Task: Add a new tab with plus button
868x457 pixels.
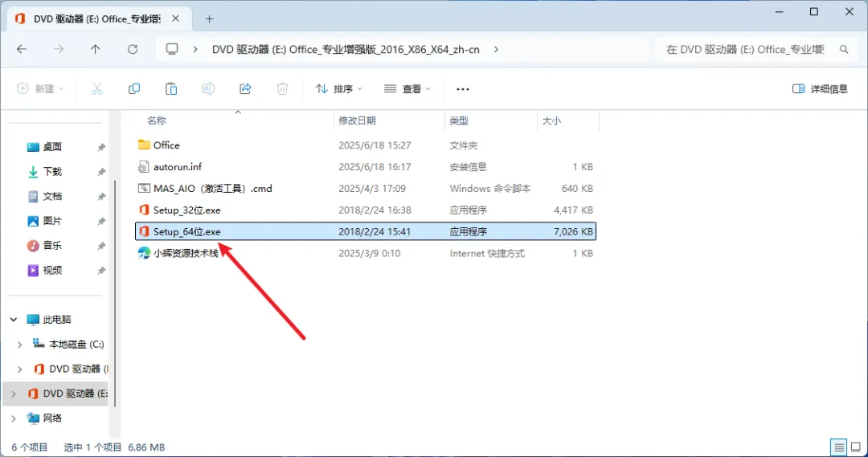Action: pos(209,18)
